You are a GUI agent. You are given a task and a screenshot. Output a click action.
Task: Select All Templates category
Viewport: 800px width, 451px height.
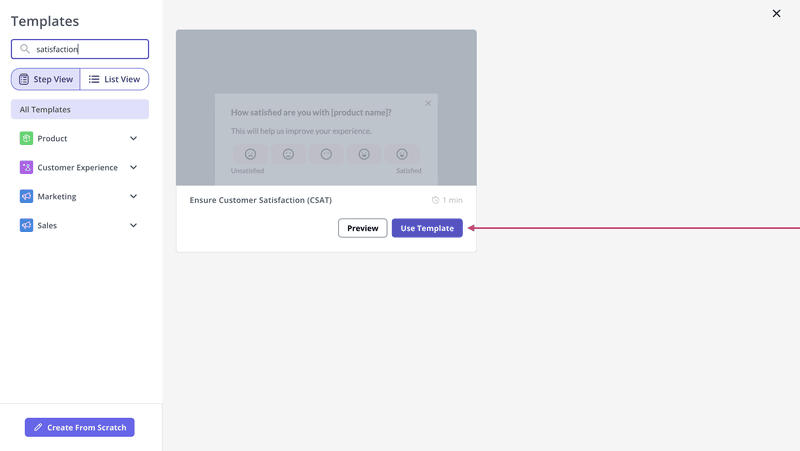[80, 109]
